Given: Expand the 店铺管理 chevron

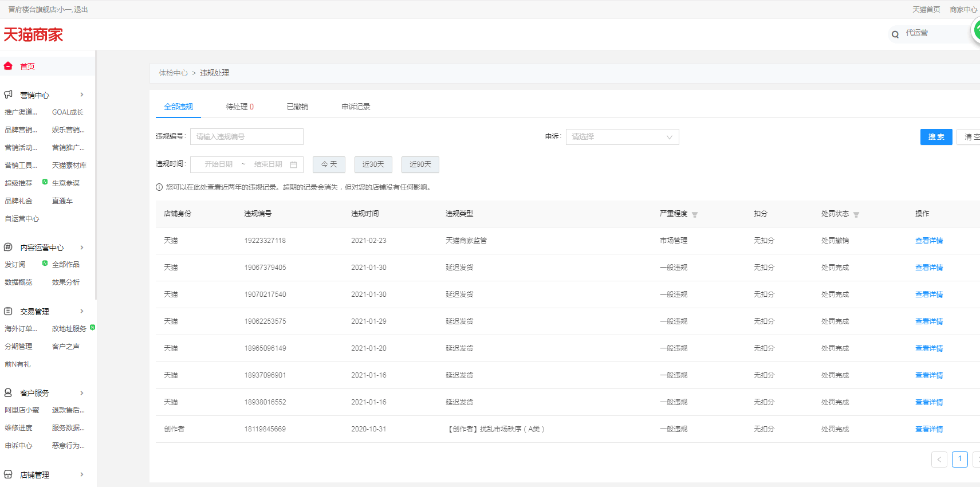Looking at the screenshot, I should pos(82,474).
